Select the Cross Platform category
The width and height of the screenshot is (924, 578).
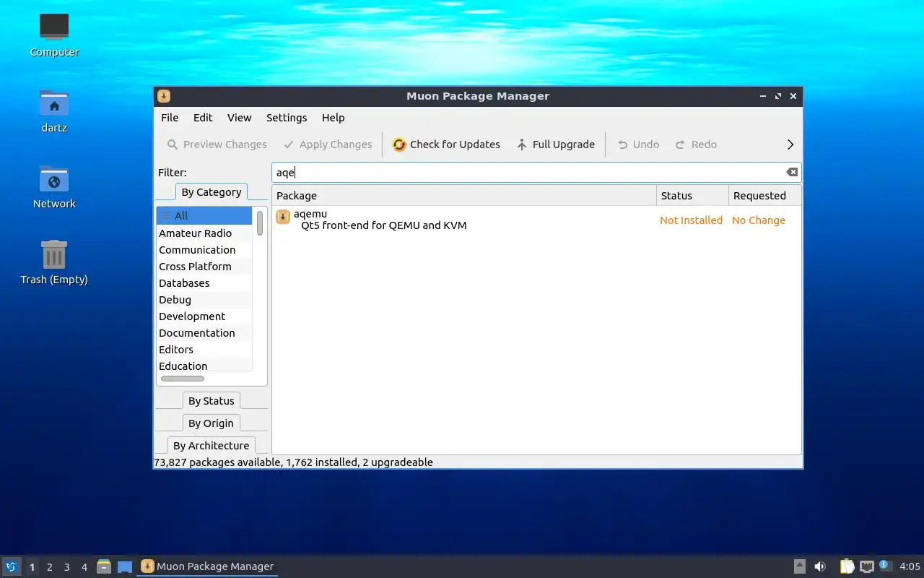coord(204,267)
